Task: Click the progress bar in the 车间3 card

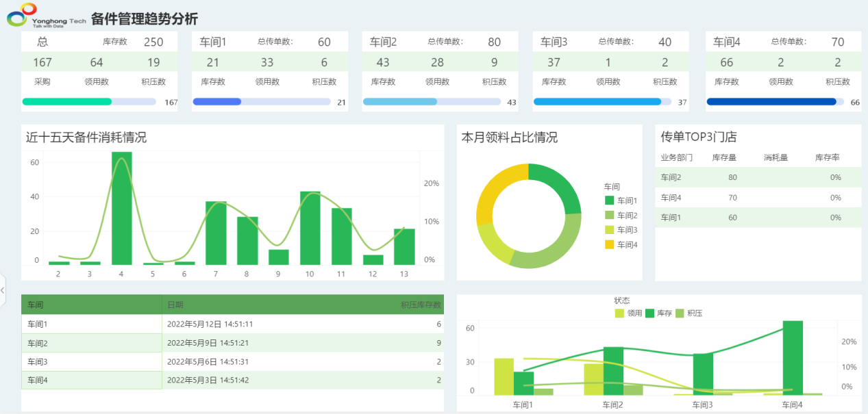Action: (598, 102)
